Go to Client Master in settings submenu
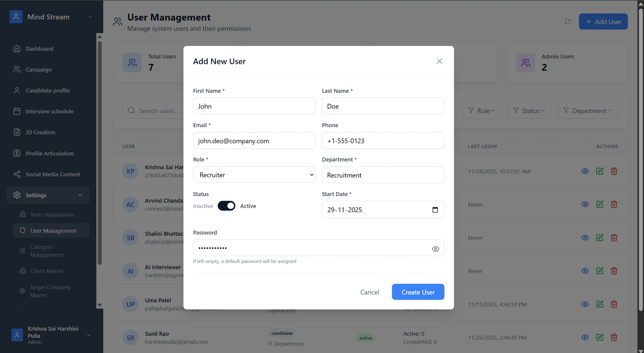Image resolution: width=644 pixels, height=353 pixels. [47, 271]
